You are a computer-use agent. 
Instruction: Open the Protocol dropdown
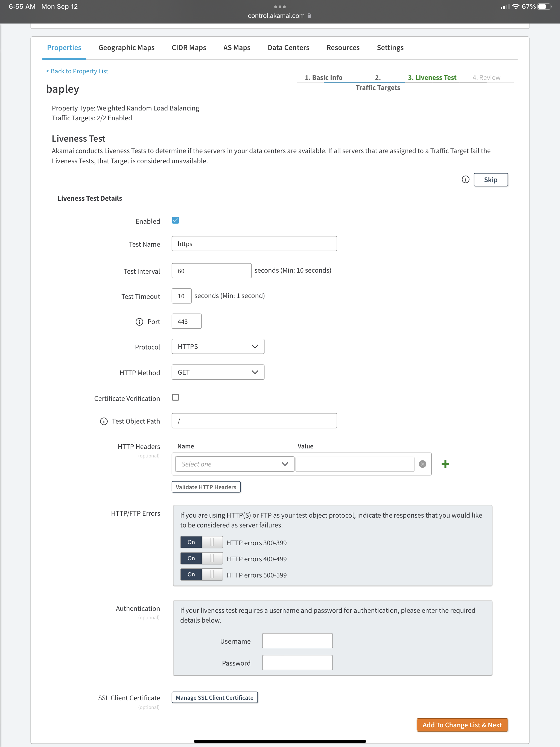click(x=218, y=346)
